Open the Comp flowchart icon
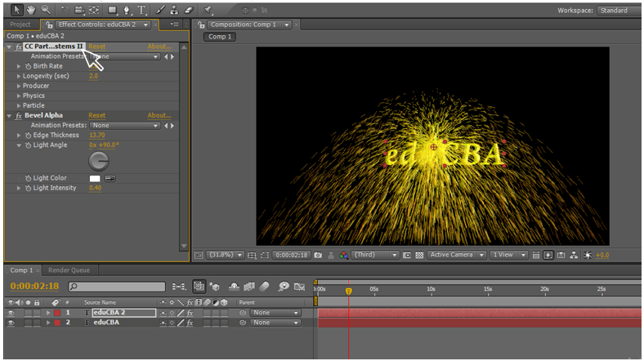Image resolution: width=644 pixels, height=361 pixels. pos(574,255)
